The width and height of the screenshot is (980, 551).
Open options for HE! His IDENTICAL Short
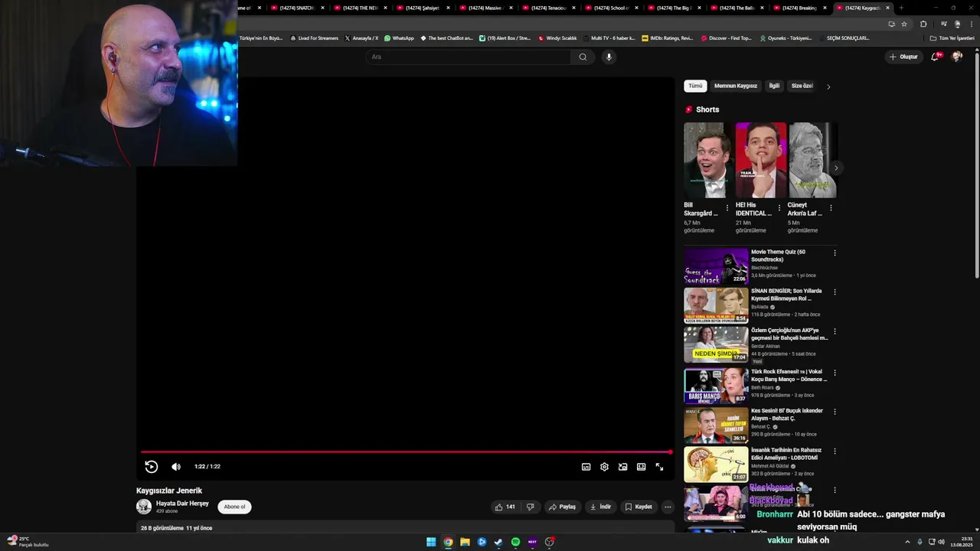[779, 207]
